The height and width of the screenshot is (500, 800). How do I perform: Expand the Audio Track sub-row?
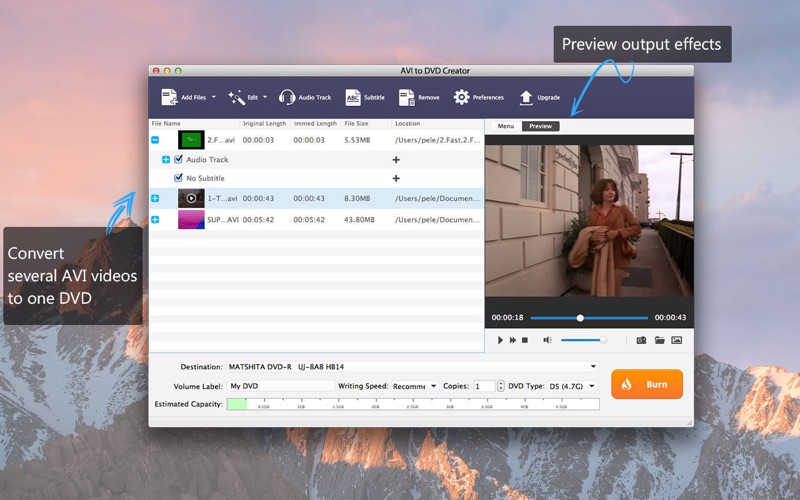tap(166, 160)
